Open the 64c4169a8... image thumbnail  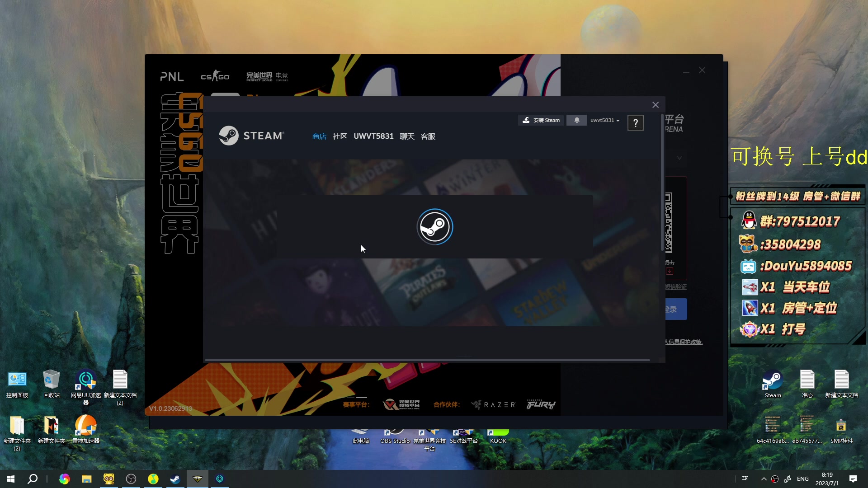[x=773, y=429]
